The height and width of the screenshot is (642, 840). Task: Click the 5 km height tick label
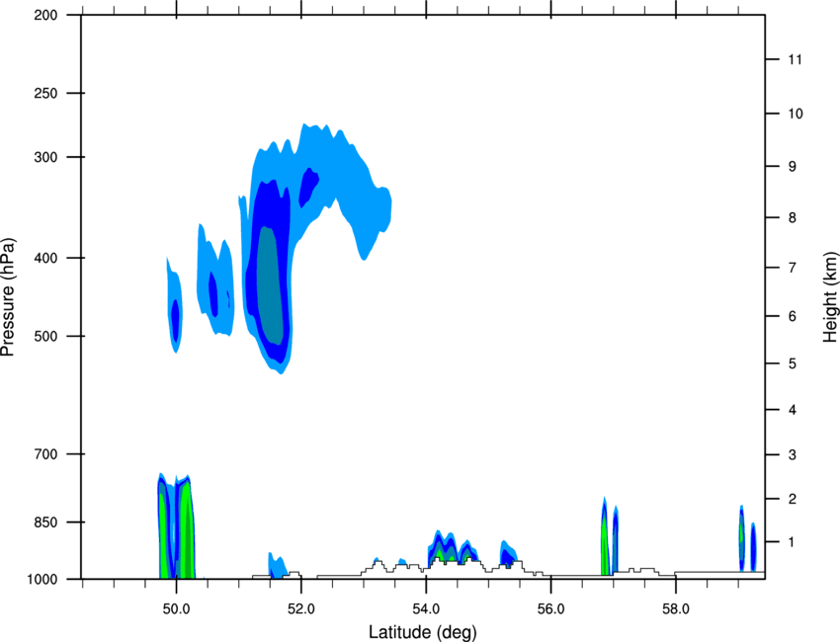tap(793, 364)
